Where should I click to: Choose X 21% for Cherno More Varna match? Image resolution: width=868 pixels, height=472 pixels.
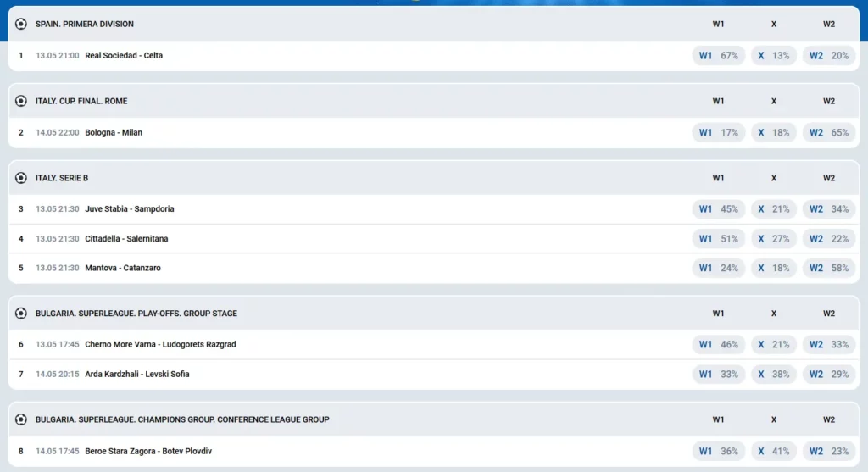pos(773,344)
